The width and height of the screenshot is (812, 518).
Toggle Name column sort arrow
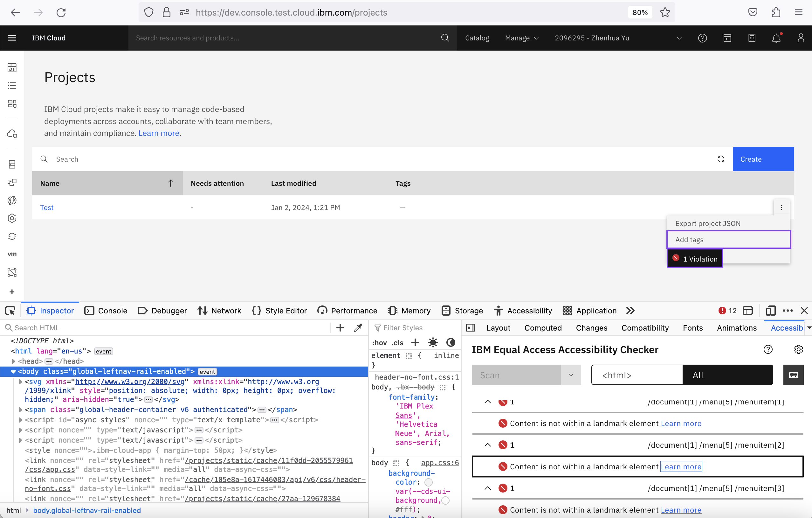171,183
